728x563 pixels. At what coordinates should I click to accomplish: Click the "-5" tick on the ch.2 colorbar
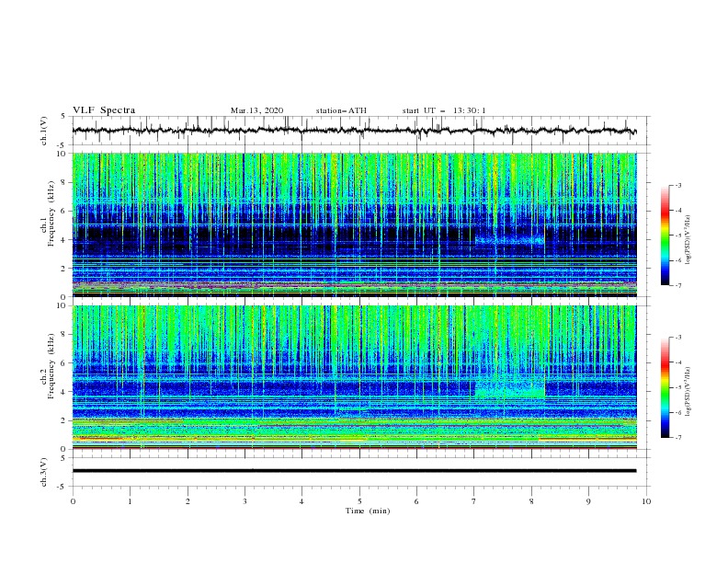tap(677, 387)
